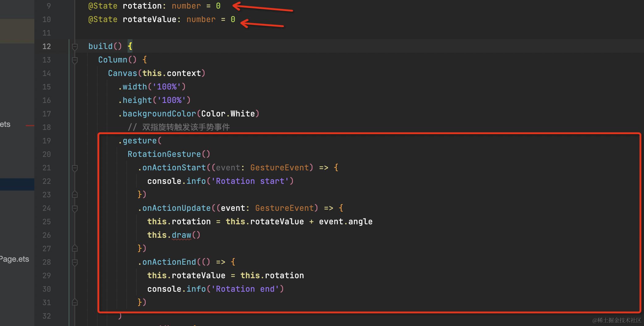644x326 pixels.
Task: Click the event parameter on the onActionUpdate line
Action: 233,208
